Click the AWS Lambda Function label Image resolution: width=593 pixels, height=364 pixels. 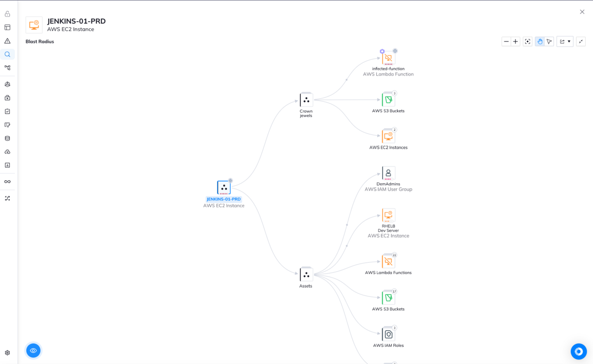(388, 74)
